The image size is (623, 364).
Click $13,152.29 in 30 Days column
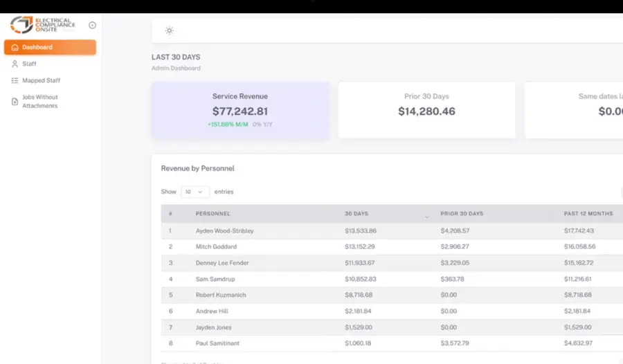click(359, 247)
